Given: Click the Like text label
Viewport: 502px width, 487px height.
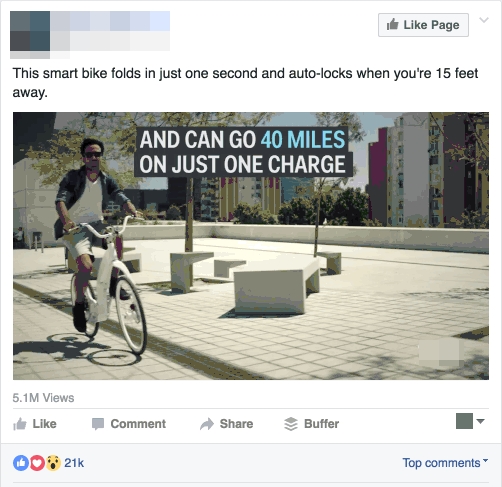Looking at the screenshot, I should click(44, 424).
